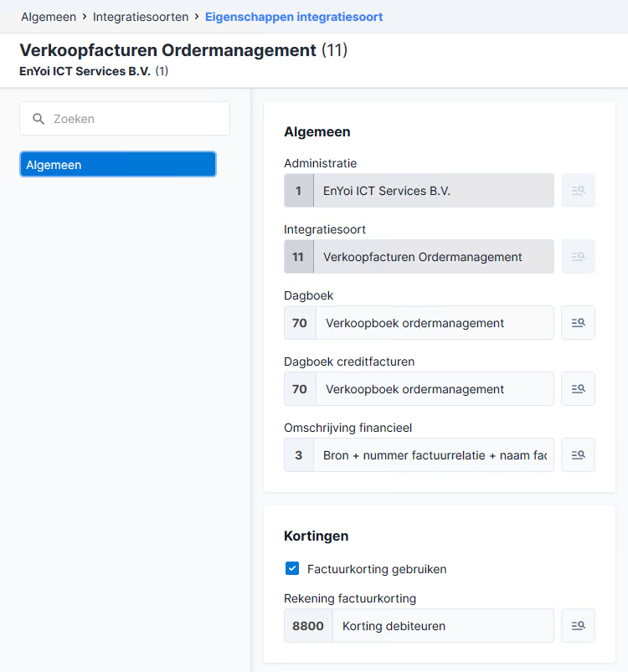Click the magnifier icon in Zoeken box
This screenshot has width=628, height=672.
(x=39, y=119)
